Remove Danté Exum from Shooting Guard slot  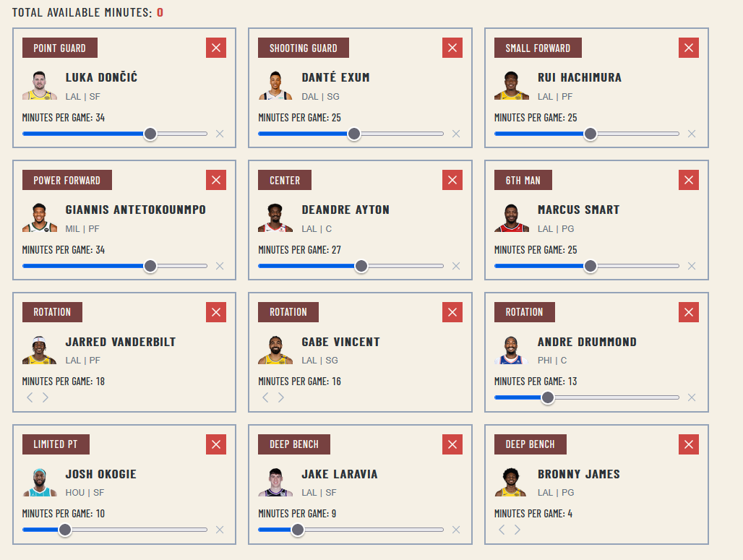[452, 48]
